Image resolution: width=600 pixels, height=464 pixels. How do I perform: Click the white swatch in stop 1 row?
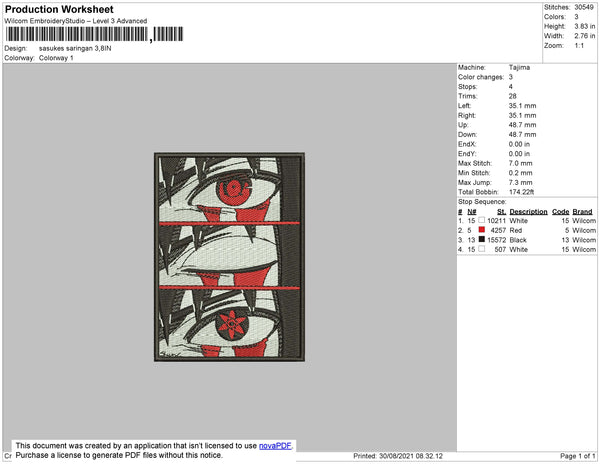(x=481, y=220)
